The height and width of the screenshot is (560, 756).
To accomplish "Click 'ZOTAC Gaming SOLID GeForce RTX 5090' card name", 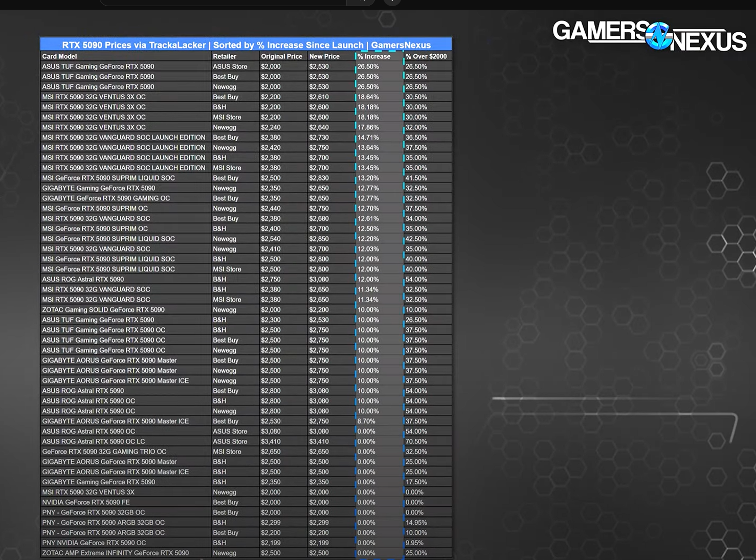I will click(103, 310).
